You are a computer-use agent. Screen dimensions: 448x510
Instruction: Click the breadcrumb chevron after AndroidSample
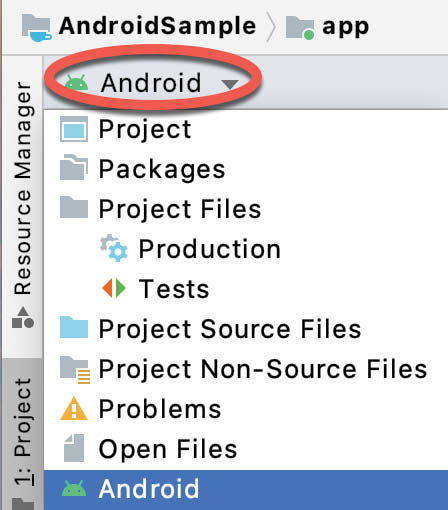(271, 28)
